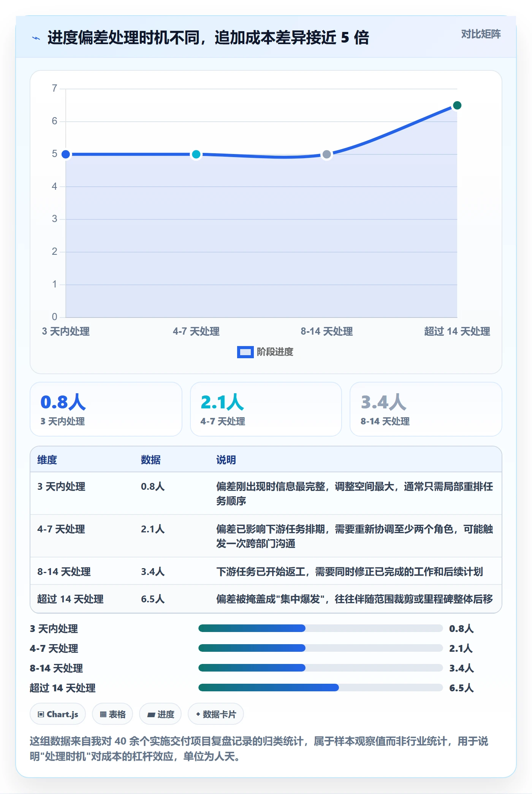The image size is (532, 794).
Task: Select the cyan data point for 4-7 天处理
Action: pos(196,154)
